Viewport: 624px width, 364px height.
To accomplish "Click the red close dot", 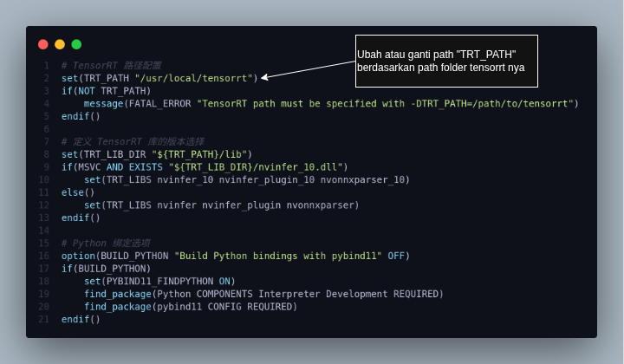I will (x=43, y=44).
